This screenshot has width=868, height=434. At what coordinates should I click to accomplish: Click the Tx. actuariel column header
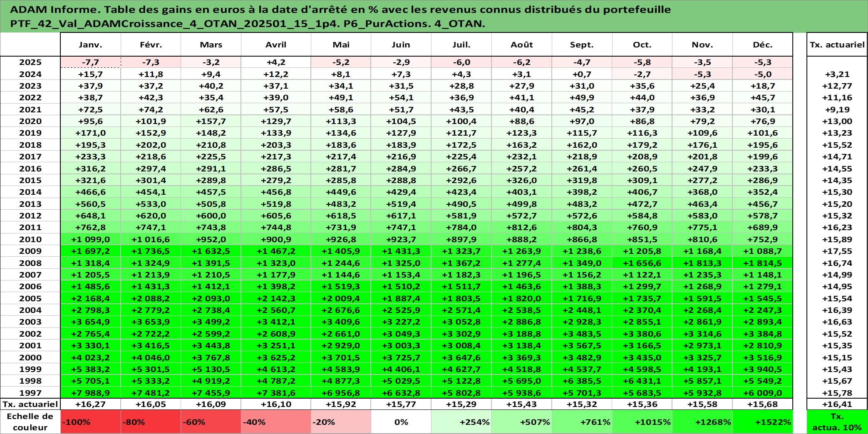click(x=837, y=45)
